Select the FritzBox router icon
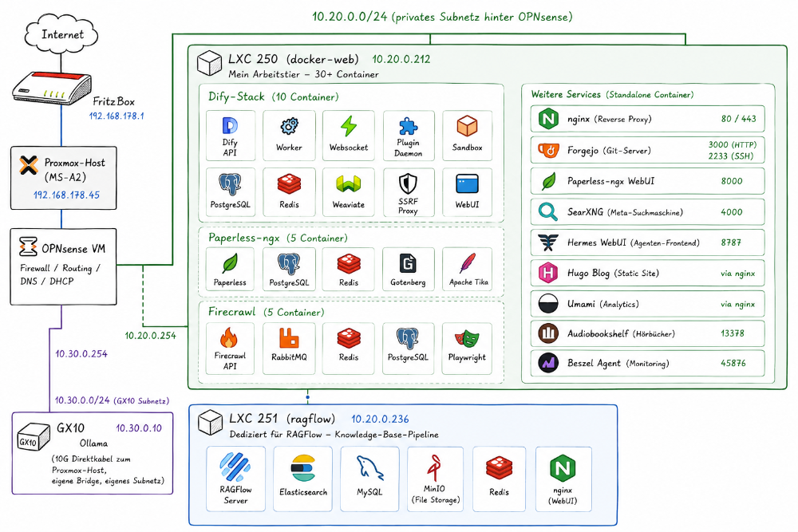The height and width of the screenshot is (532, 798). (52, 88)
